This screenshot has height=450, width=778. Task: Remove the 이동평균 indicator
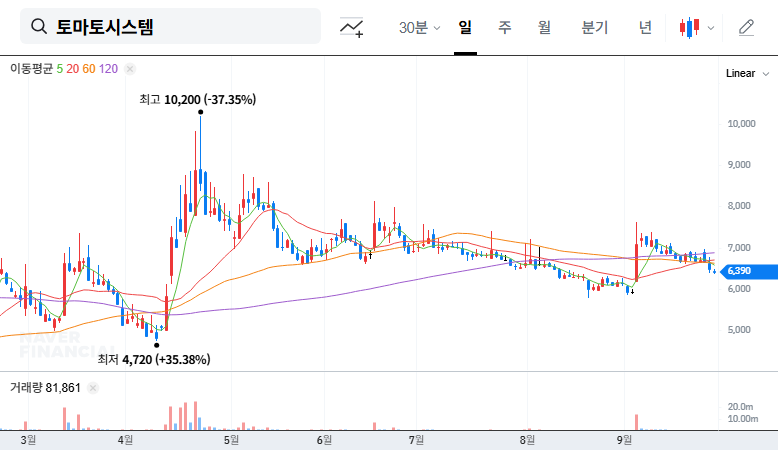click(x=130, y=69)
